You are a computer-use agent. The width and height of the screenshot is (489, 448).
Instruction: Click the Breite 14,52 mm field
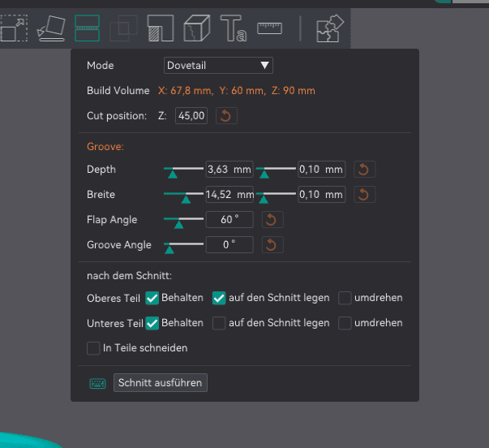tap(229, 195)
